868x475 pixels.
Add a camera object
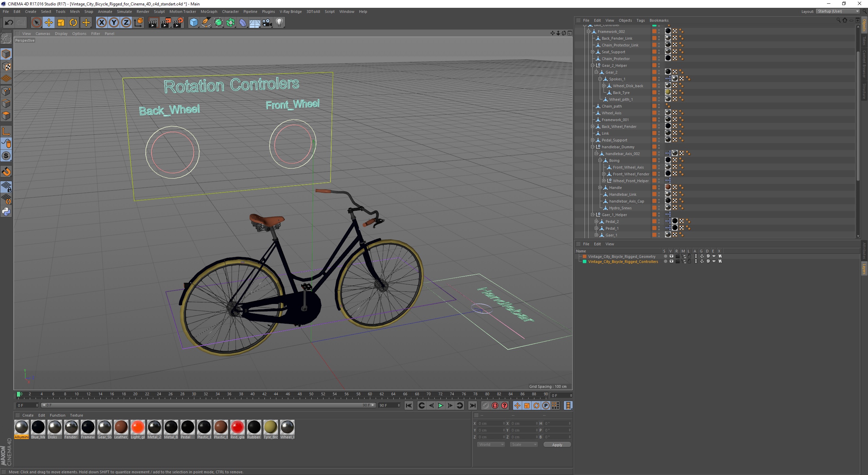click(267, 23)
